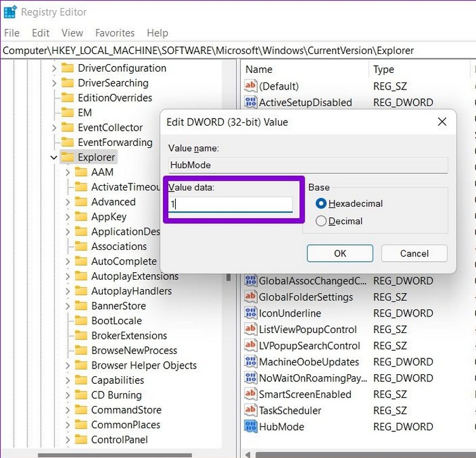Click OK in Edit DWORD dialog
476x458 pixels.
pos(340,253)
